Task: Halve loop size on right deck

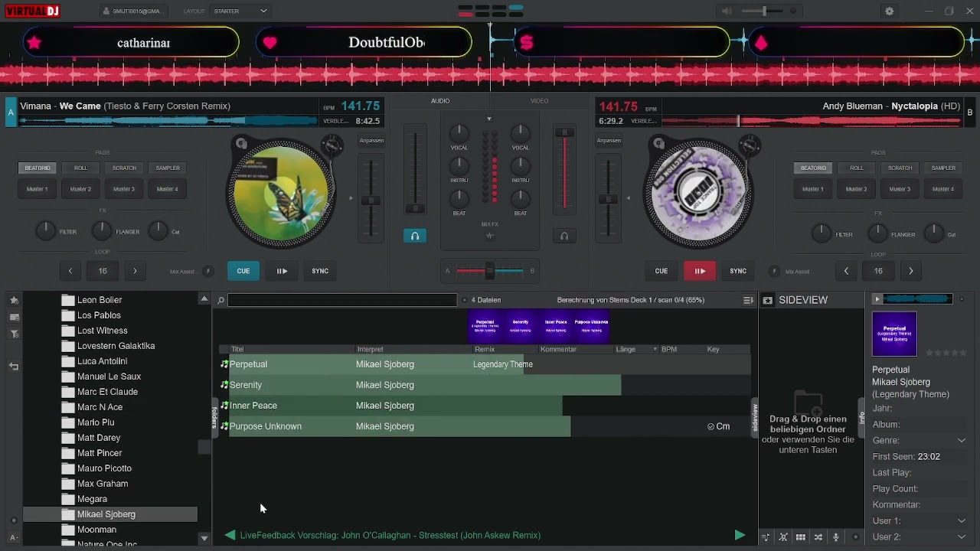Action: coord(846,271)
